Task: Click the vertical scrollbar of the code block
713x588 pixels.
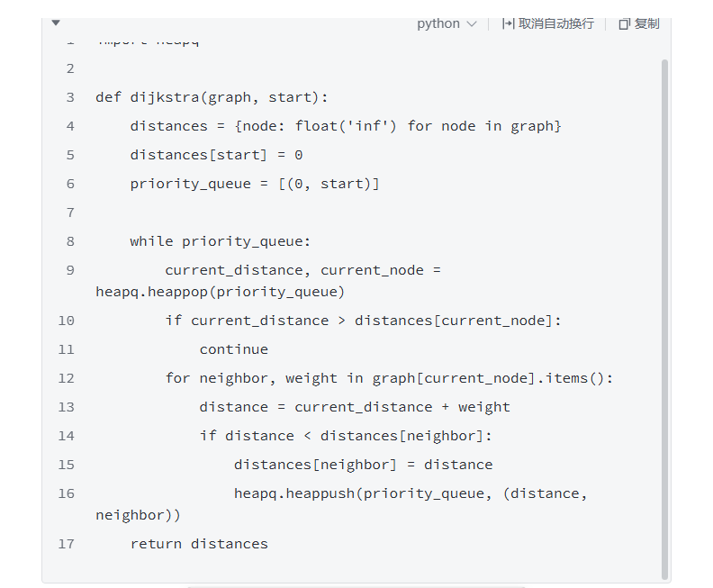Action: (x=664, y=315)
